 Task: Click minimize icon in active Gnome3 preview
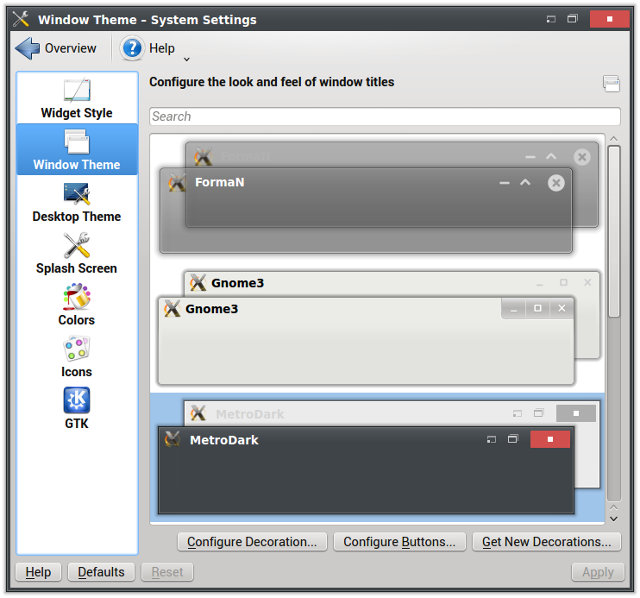(514, 309)
